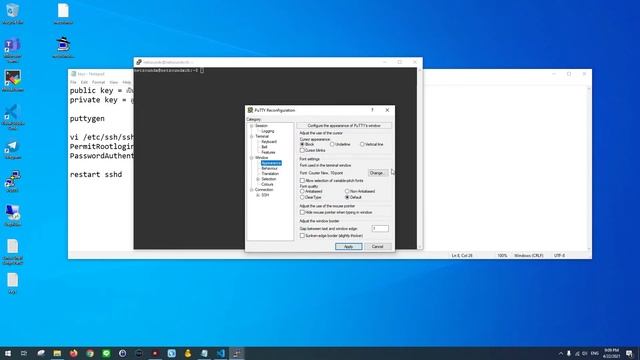Open Task View in taskbar
640x360 pixels.
[24, 353]
